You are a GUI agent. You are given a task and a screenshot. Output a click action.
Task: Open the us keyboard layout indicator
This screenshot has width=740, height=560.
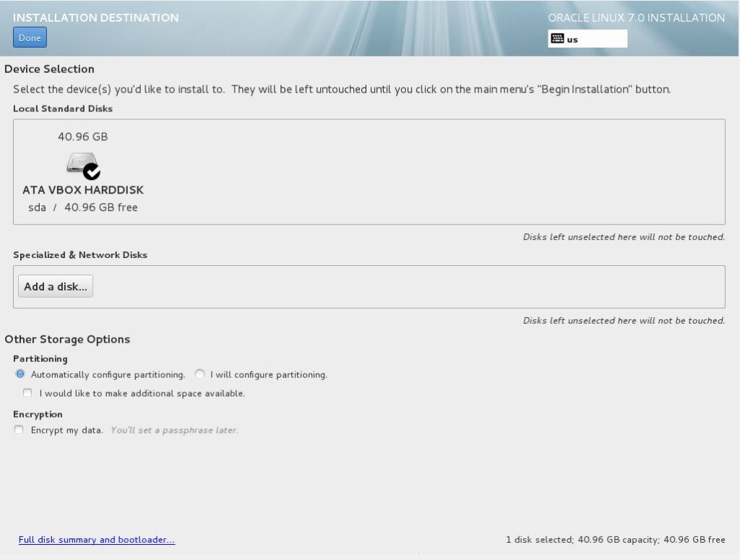(588, 39)
